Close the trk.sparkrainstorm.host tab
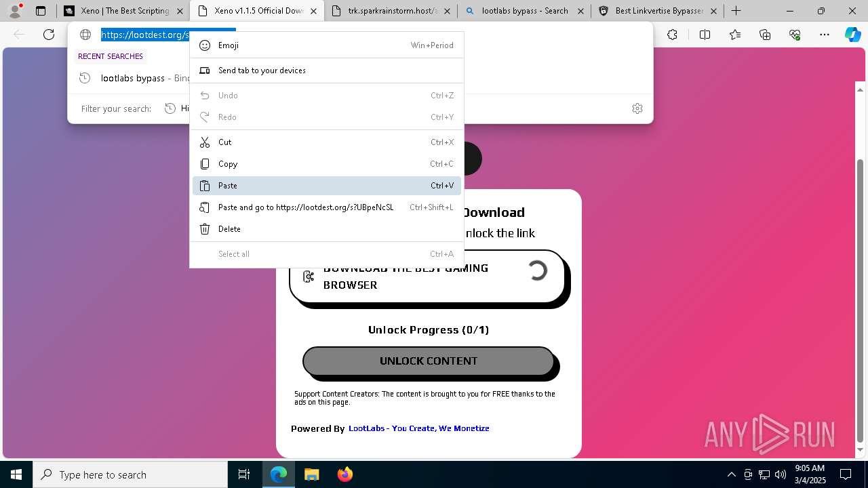The height and width of the screenshot is (488, 868). point(447,11)
